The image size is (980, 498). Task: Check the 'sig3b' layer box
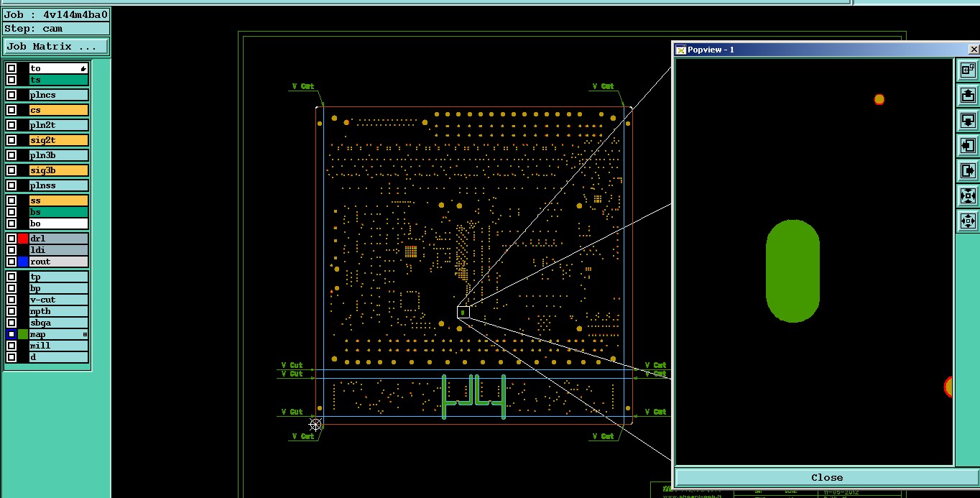point(11,170)
